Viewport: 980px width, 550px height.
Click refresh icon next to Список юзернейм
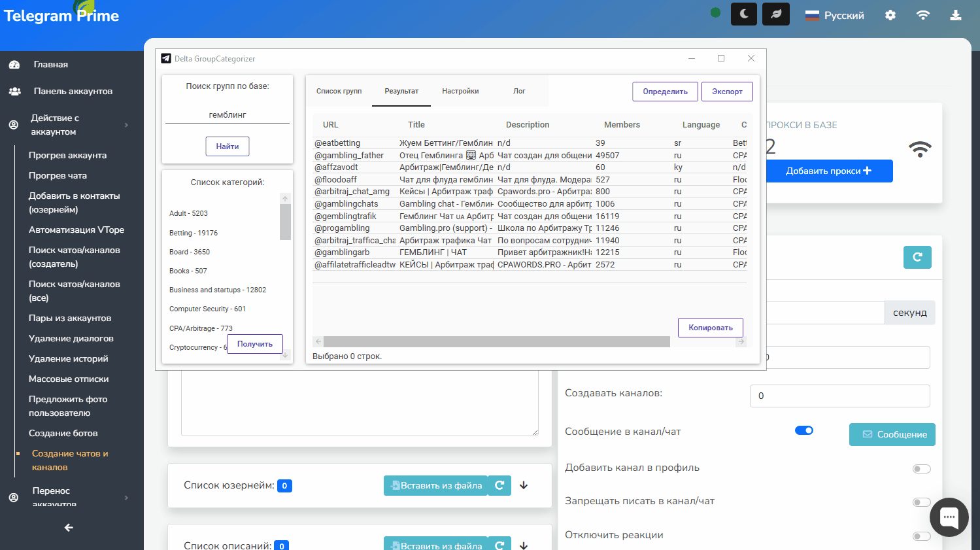[499, 485]
